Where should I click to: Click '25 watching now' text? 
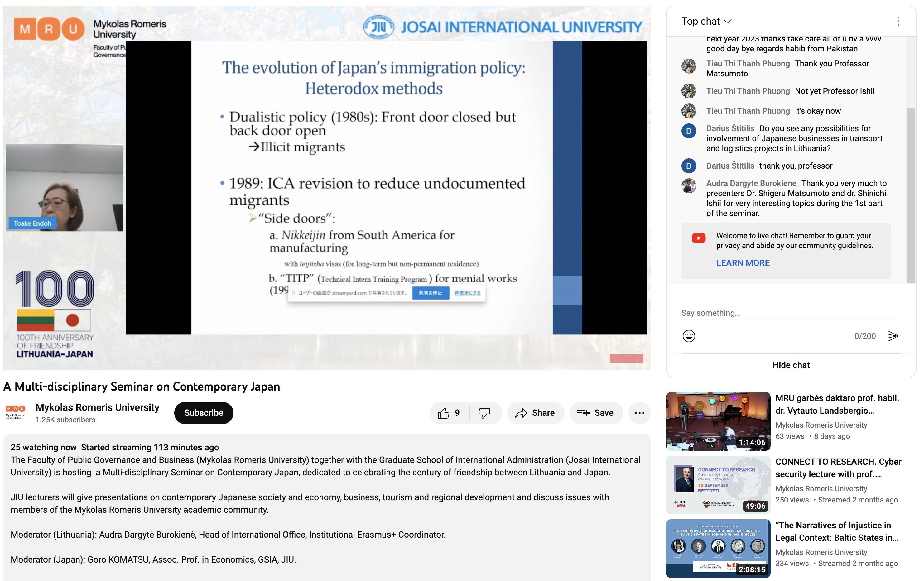point(43,448)
